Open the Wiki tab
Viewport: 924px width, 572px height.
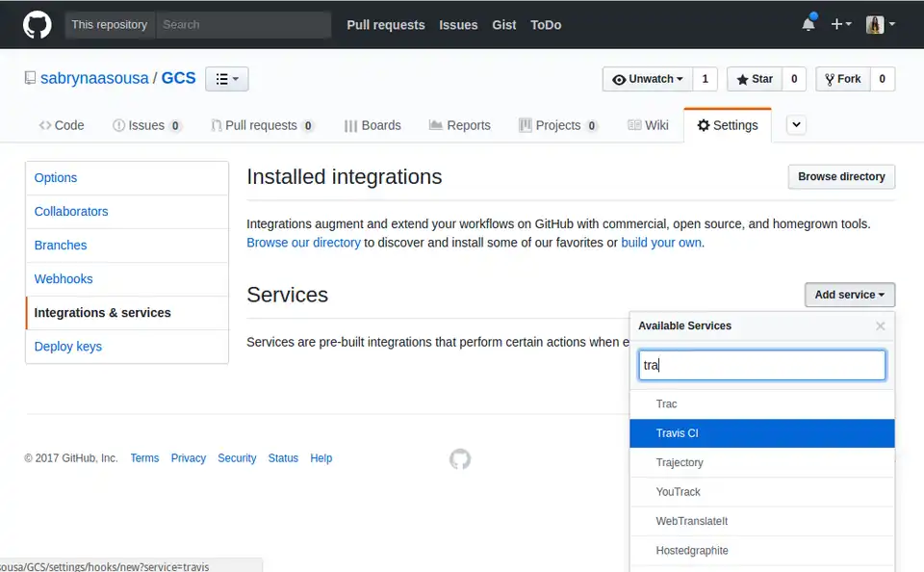pyautogui.click(x=648, y=125)
